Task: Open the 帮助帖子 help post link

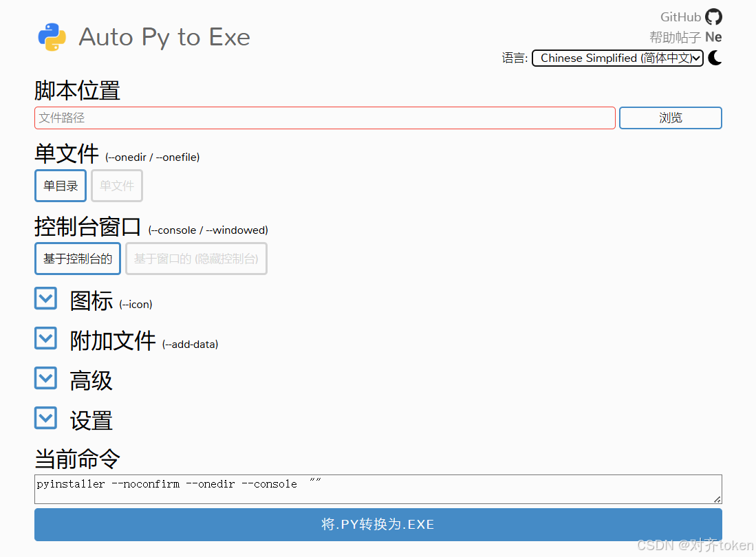Action: 675,37
